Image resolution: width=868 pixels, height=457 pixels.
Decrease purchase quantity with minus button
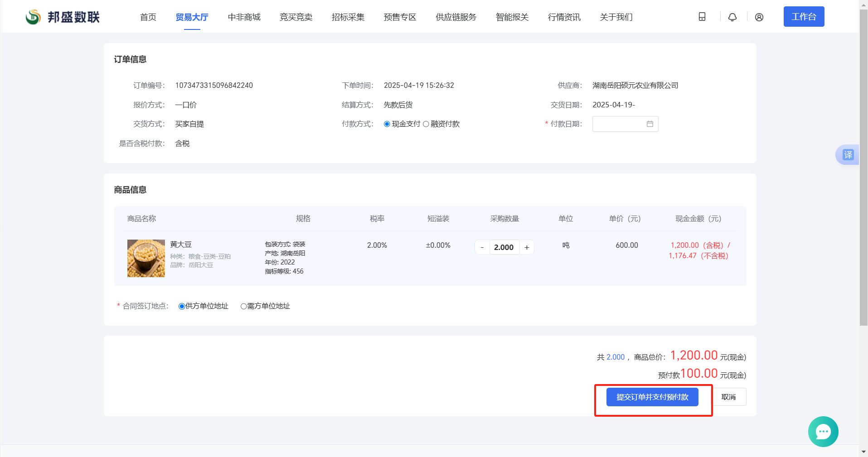(x=482, y=247)
